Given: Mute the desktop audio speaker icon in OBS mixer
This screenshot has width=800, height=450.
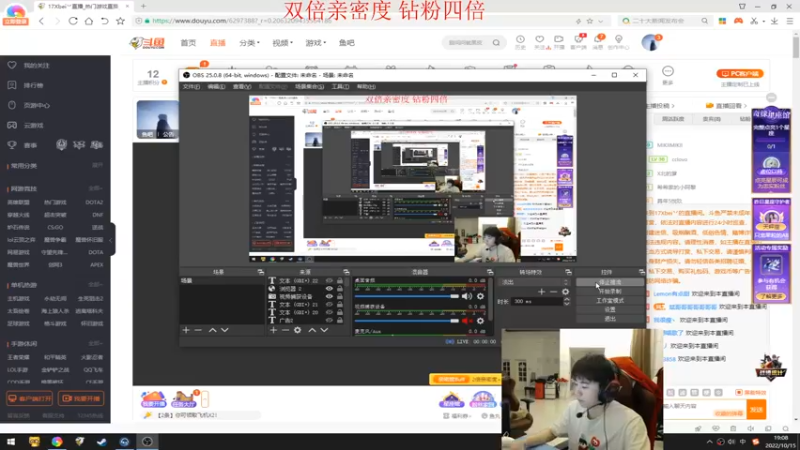Looking at the screenshot, I should (466, 296).
